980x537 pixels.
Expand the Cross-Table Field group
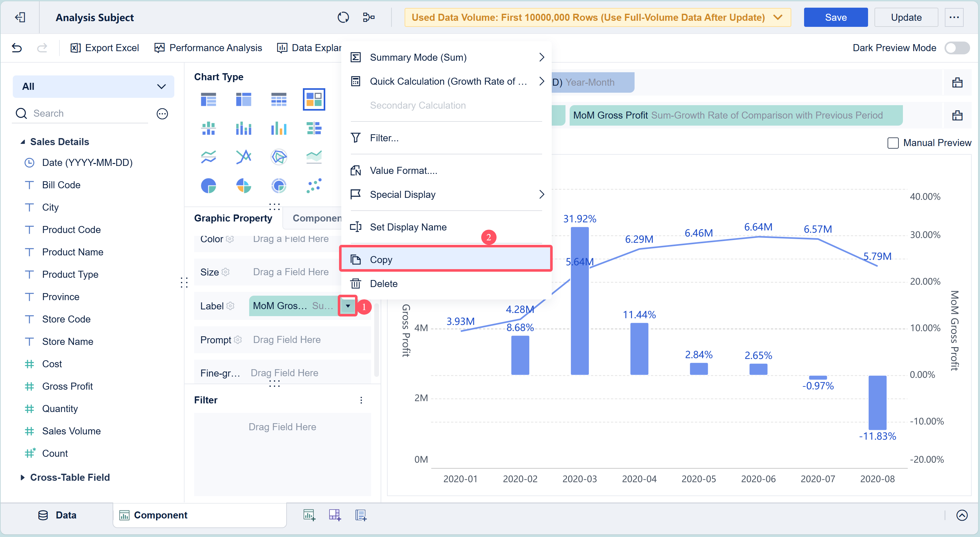pyautogui.click(x=22, y=477)
